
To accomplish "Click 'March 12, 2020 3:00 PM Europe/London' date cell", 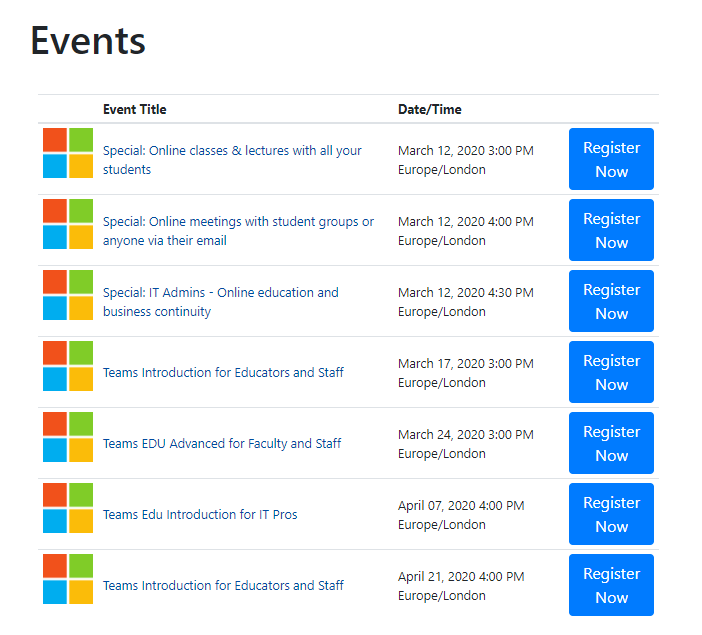I will (466, 160).
